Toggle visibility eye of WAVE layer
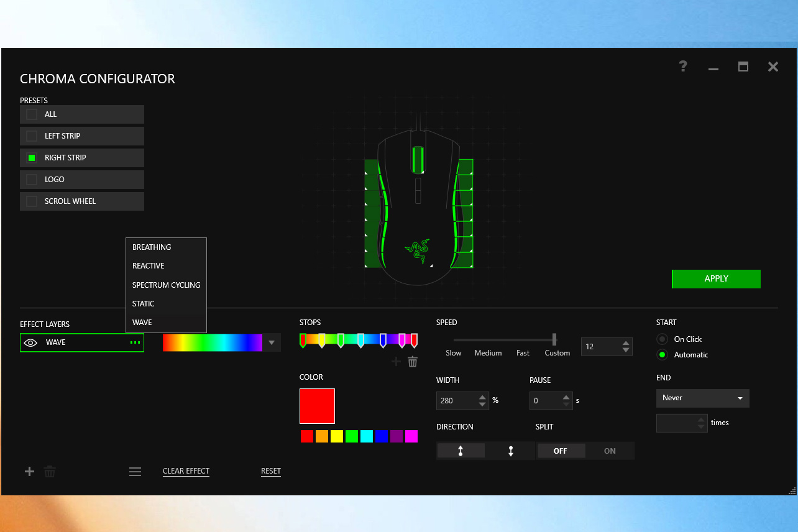 31,342
